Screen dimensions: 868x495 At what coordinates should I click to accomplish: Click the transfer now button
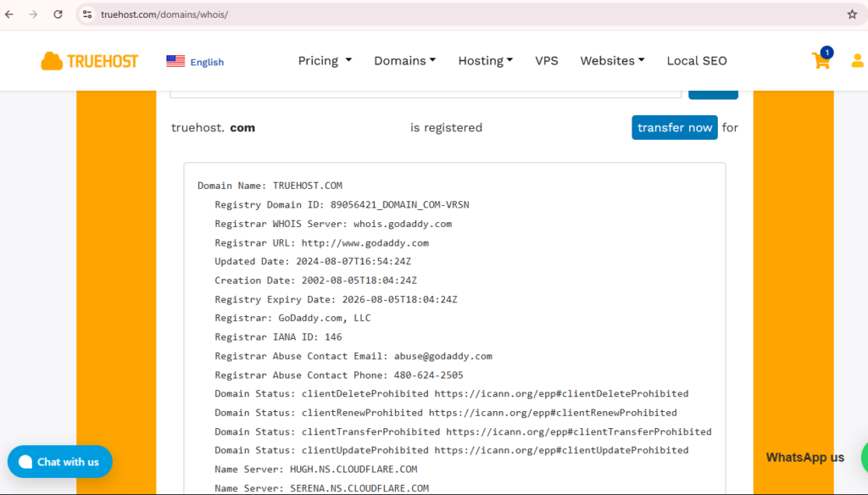click(x=674, y=127)
